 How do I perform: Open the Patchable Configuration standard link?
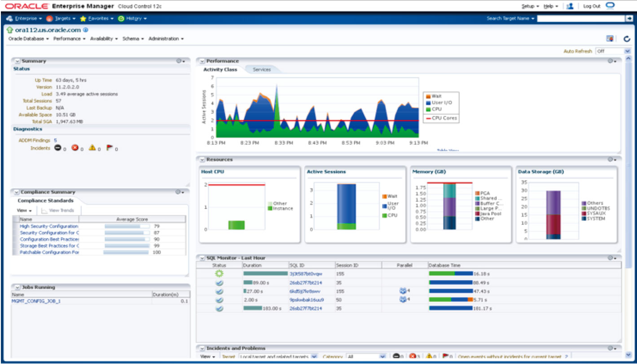pyautogui.click(x=49, y=252)
